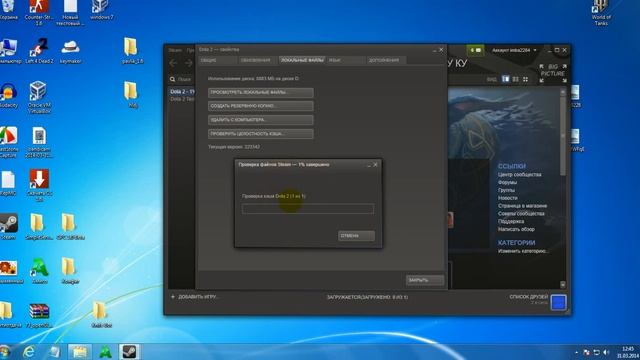This screenshot has width=640, height=360.
Task: Open the Counter-Strike 1.6 desktop shortcut
Action: coord(39,12)
